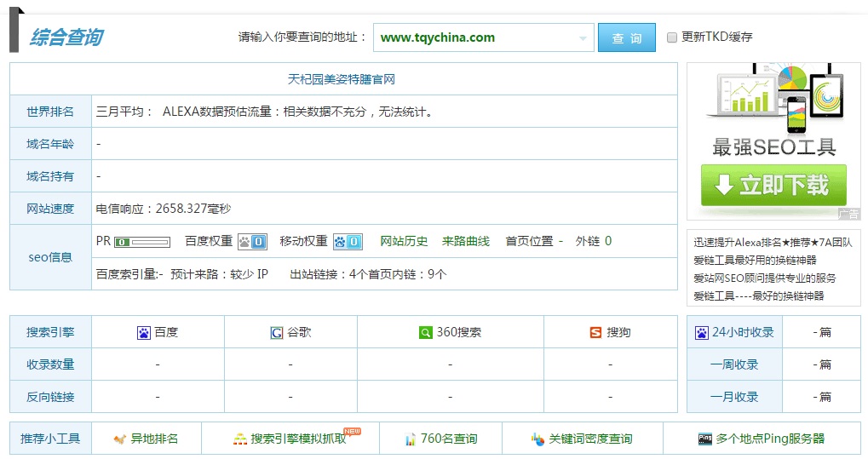
Task: Expand the URL address dropdown arrow
Action: [x=583, y=38]
